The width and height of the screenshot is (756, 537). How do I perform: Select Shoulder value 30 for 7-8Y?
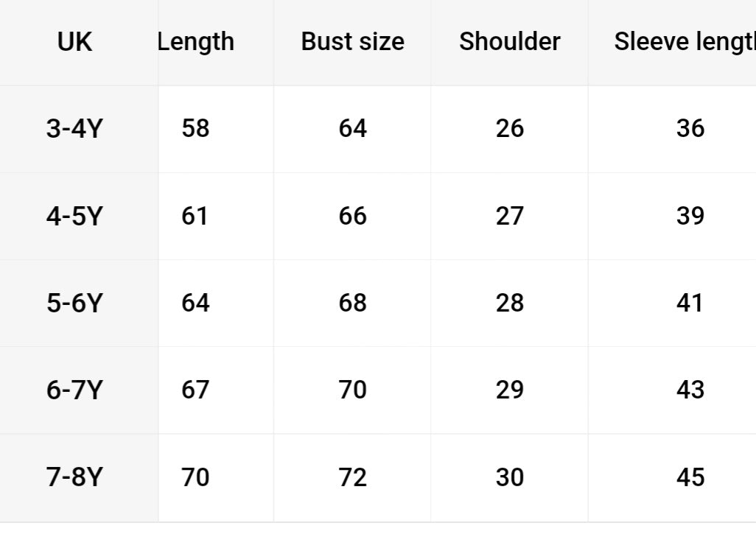pos(509,477)
